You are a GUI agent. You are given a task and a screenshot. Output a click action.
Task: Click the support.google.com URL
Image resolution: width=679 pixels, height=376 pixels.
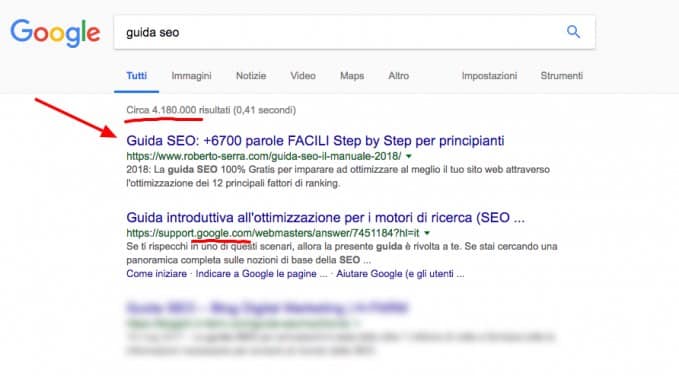pos(273,233)
